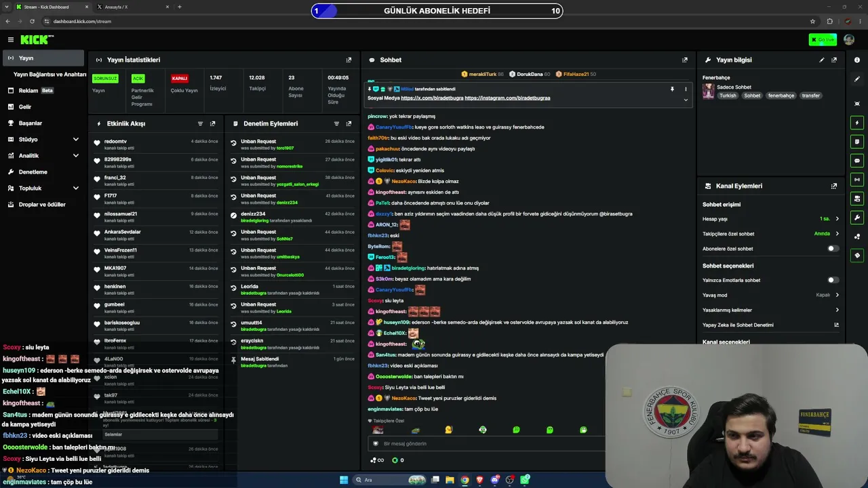This screenshot has height=488, width=868.
Task: Open Discord from the taskbar
Action: (495, 480)
